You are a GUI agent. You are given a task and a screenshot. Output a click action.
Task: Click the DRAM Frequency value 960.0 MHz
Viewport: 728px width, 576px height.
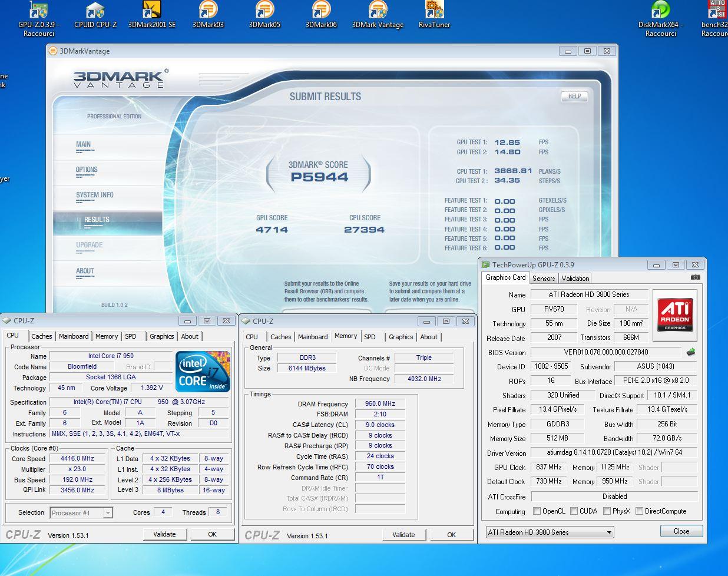point(380,404)
